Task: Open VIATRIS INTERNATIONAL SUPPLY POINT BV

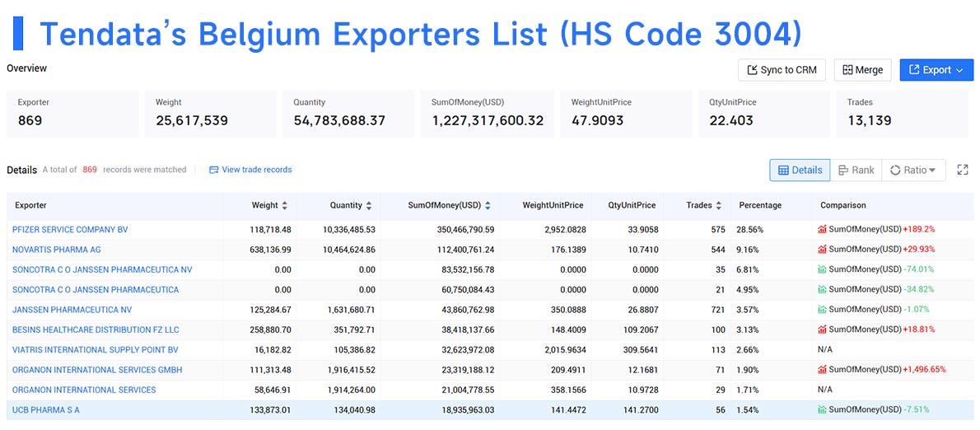Action: click(x=95, y=349)
